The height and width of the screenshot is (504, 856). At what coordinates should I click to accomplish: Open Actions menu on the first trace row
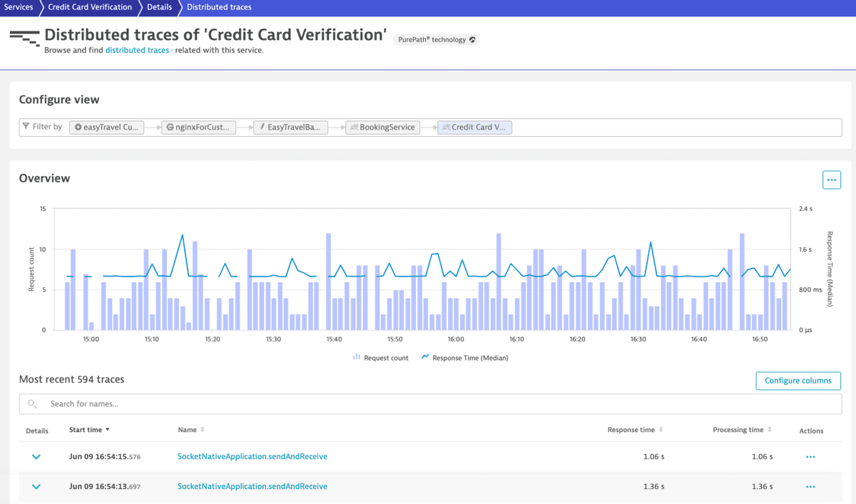click(810, 456)
